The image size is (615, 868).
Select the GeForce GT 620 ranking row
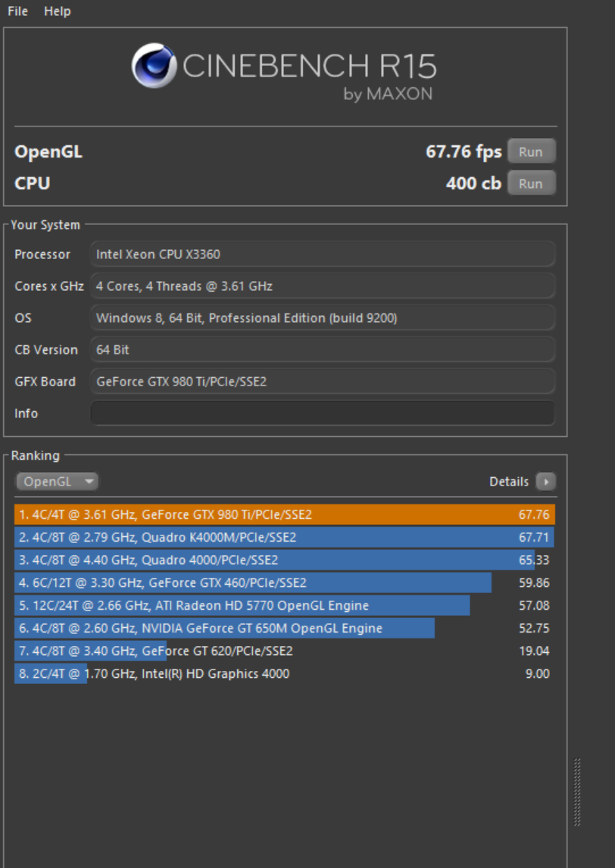pos(284,651)
